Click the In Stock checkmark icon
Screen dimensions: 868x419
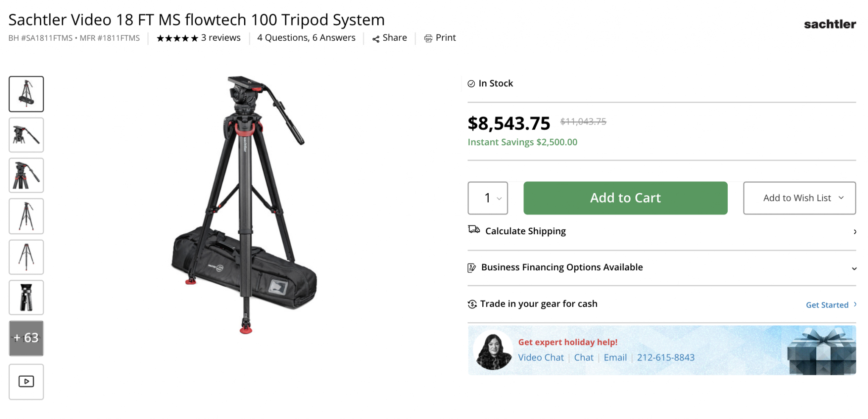coord(470,83)
